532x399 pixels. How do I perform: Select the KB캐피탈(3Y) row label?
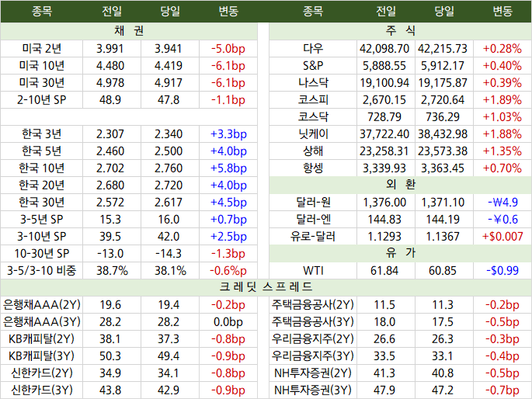tap(42, 356)
